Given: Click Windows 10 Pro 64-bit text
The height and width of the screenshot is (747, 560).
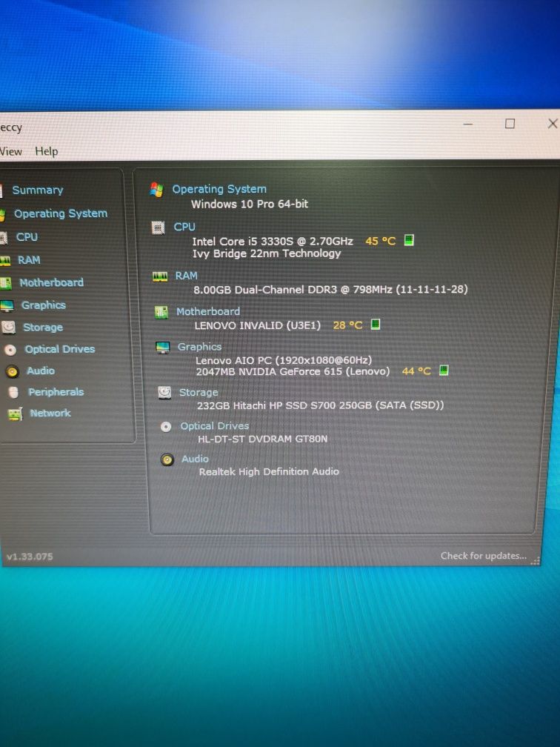Looking at the screenshot, I should (250, 204).
